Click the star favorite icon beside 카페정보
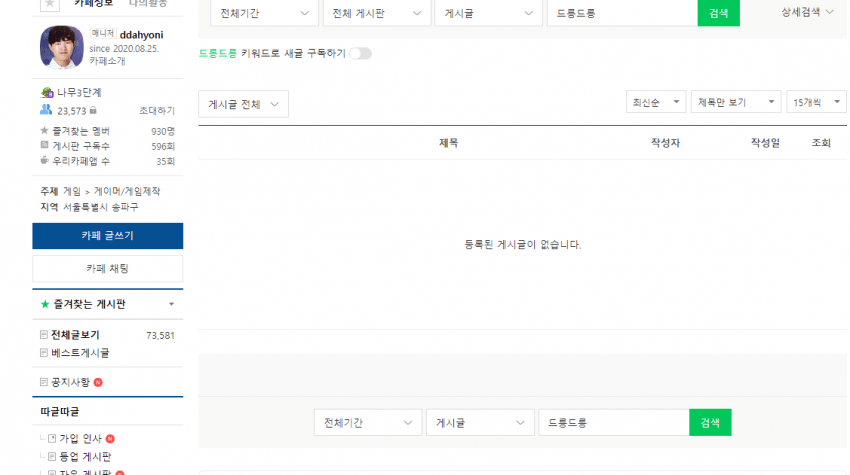The width and height of the screenshot is (850, 475). pos(49,4)
